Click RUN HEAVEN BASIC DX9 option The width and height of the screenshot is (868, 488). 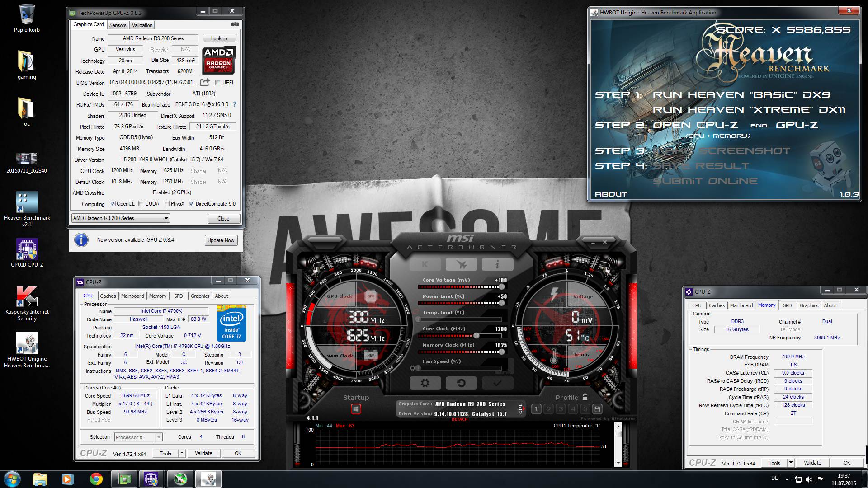click(x=741, y=95)
